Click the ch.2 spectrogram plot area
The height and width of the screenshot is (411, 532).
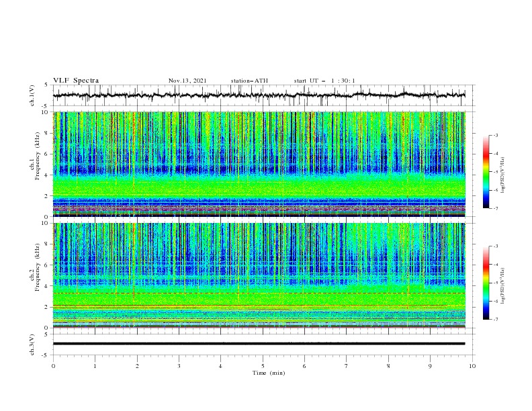[x=259, y=275]
